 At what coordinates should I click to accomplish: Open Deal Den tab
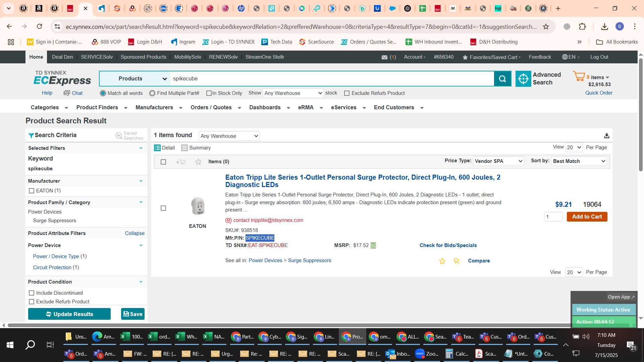coord(62,57)
